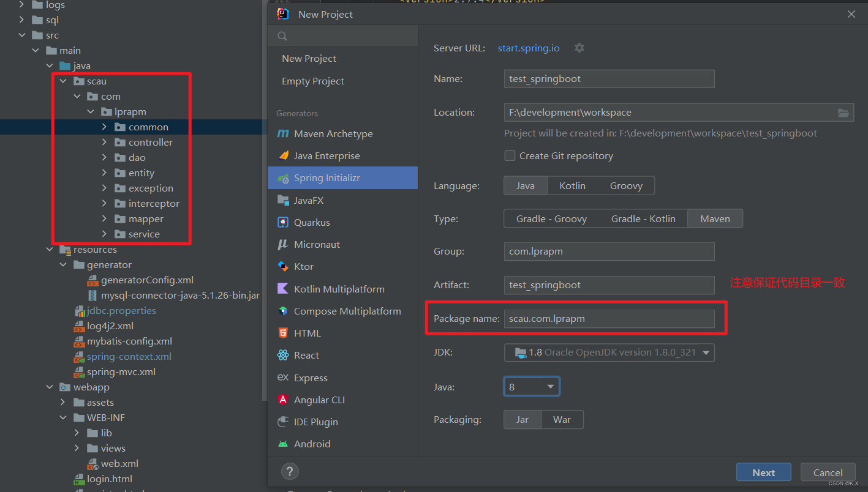Screen dimensions: 868x492
Task: Click the Package name field
Action: point(609,318)
